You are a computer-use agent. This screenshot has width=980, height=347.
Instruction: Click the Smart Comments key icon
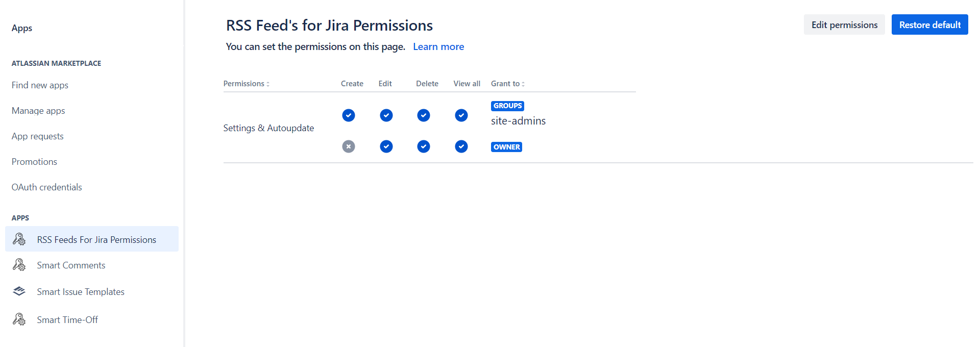point(19,265)
